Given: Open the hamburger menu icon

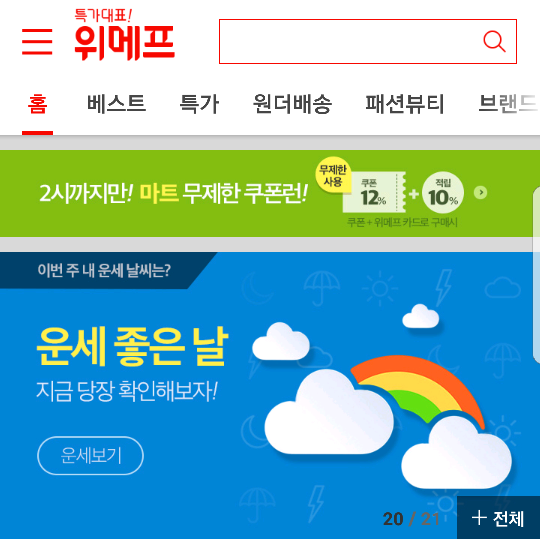Looking at the screenshot, I should click(37, 42).
